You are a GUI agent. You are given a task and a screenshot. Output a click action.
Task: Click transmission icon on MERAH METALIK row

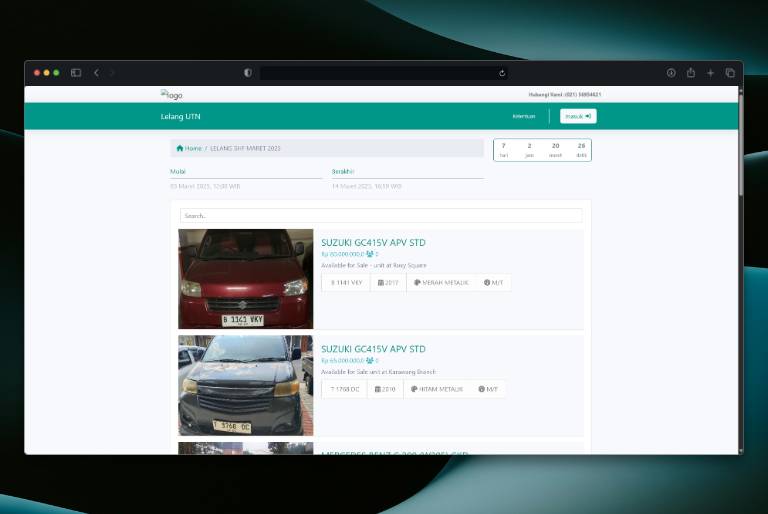[x=487, y=283]
